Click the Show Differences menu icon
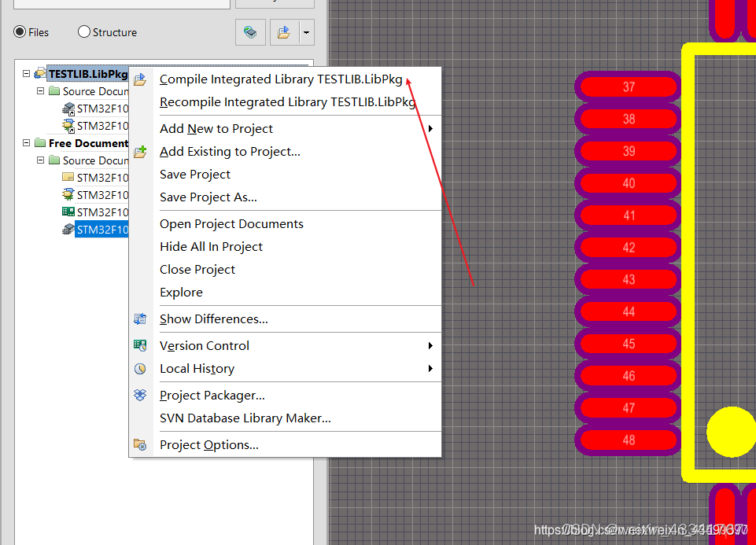Screen dimensions: 756x545 tap(140, 319)
